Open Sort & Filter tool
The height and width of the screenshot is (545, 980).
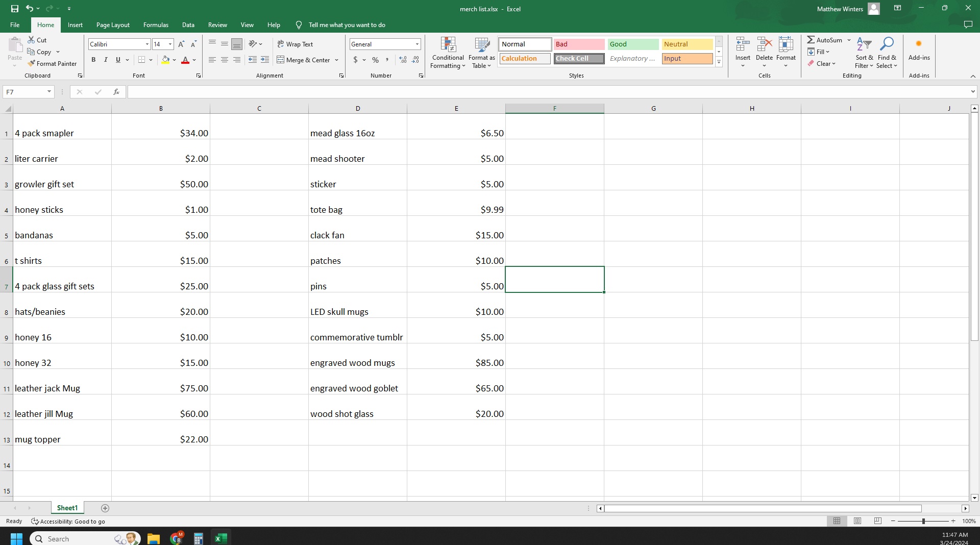864,53
